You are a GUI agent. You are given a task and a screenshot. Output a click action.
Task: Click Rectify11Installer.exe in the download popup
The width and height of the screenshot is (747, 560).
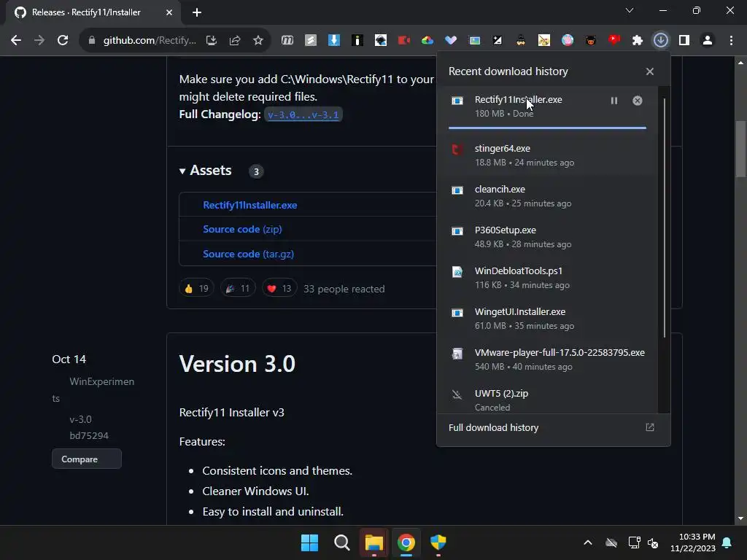pyautogui.click(x=519, y=99)
